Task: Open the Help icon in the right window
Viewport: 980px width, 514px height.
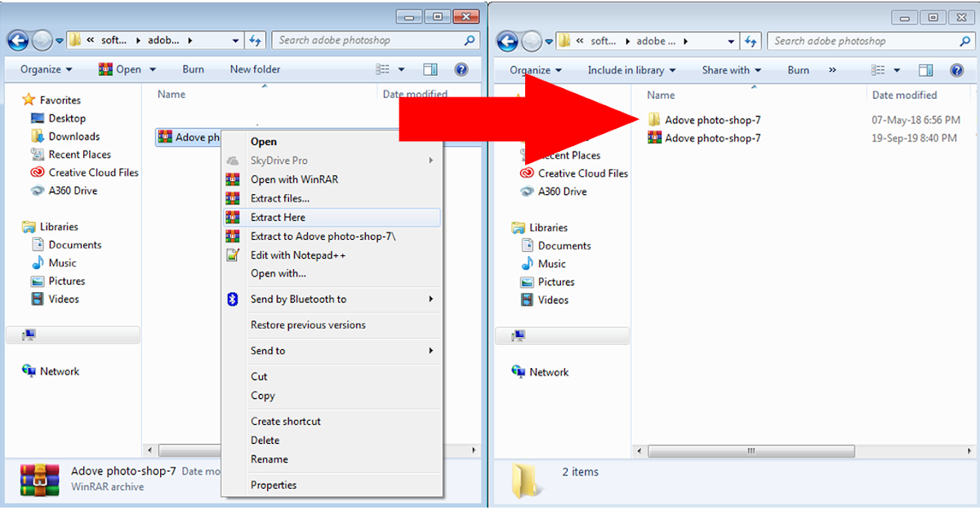Action: point(956,70)
